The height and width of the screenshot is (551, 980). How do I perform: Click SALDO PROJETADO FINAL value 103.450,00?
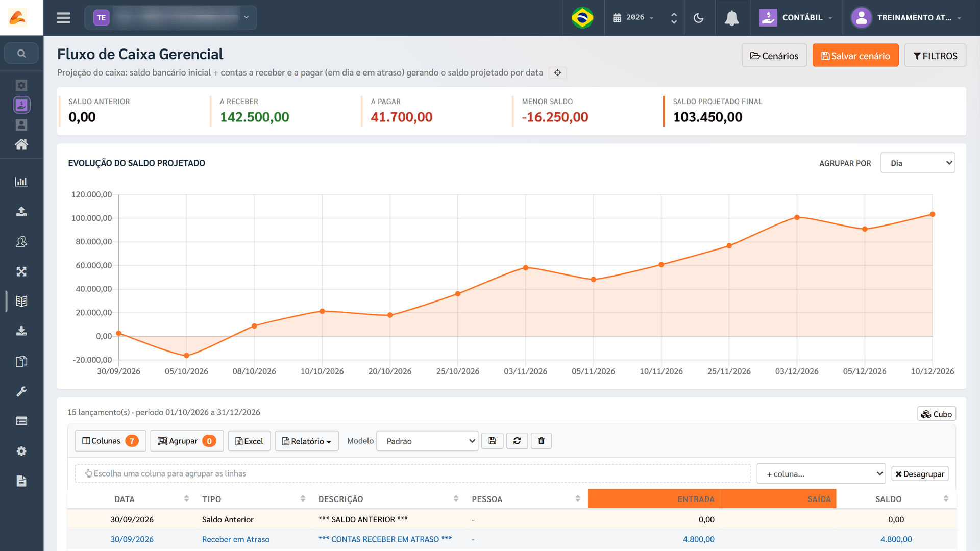coord(707,117)
